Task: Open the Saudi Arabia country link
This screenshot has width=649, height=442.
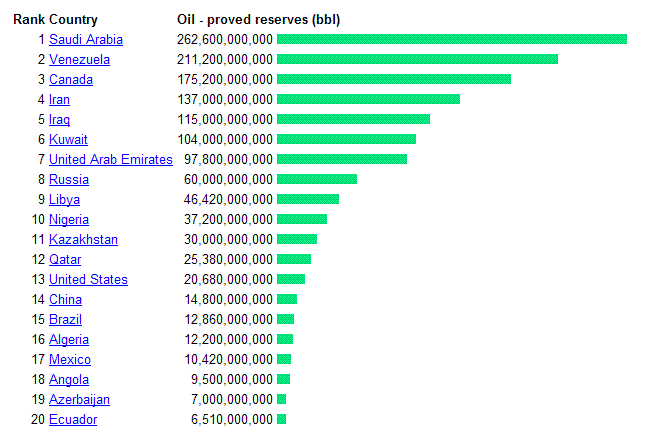Action: point(86,40)
